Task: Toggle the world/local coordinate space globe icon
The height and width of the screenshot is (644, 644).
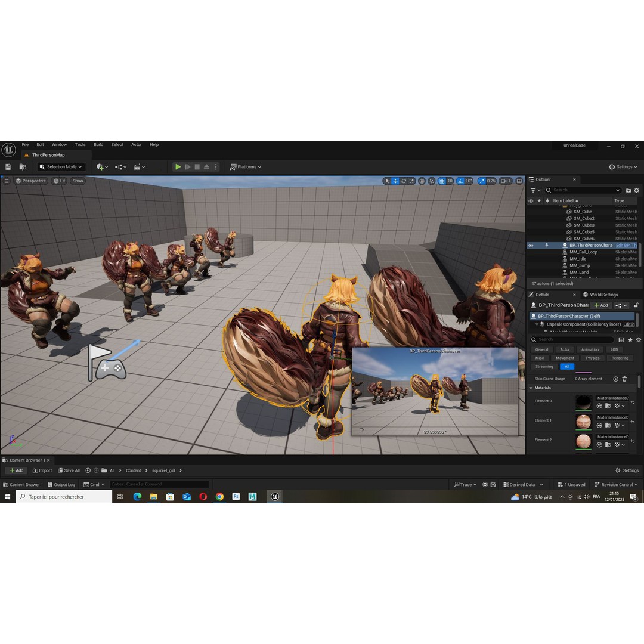Action: (422, 181)
